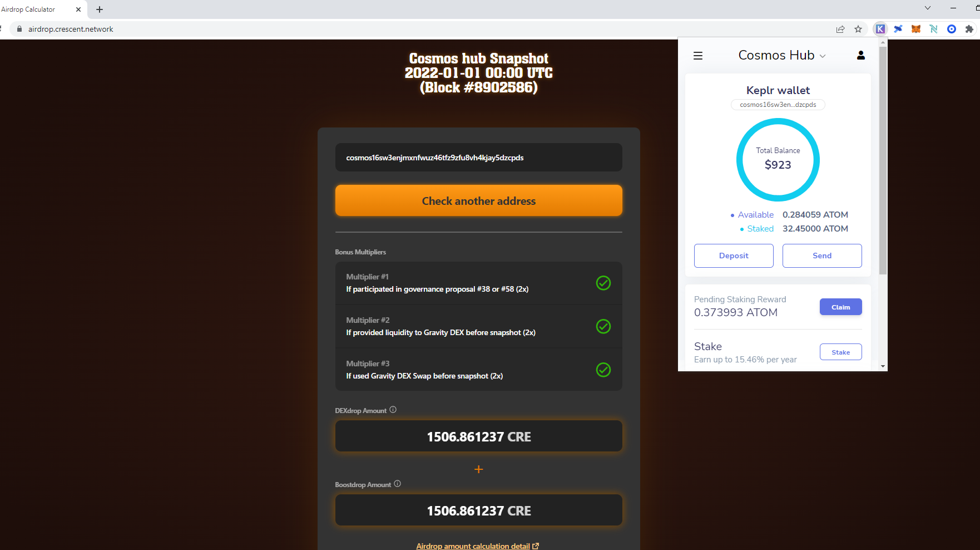Open the Keplr extension icon in toolbar
This screenshot has width=980, height=550.
click(880, 29)
